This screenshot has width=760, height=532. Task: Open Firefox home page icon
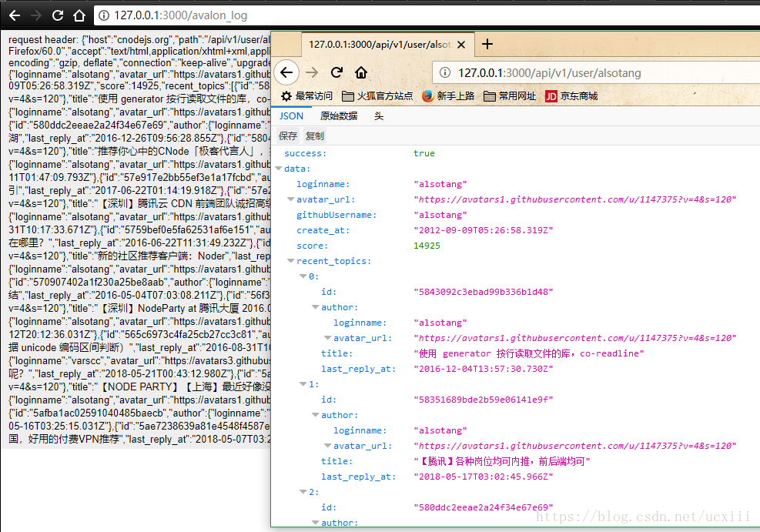pyautogui.click(x=361, y=72)
